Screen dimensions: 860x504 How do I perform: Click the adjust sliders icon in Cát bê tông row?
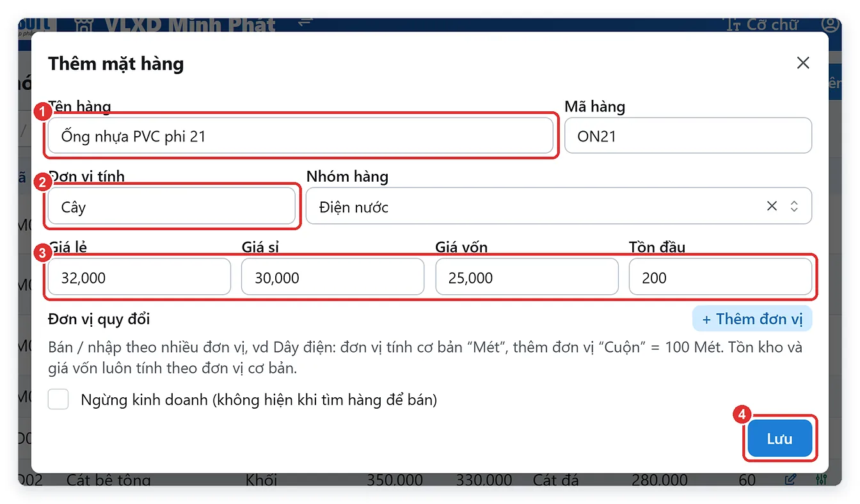[822, 479]
